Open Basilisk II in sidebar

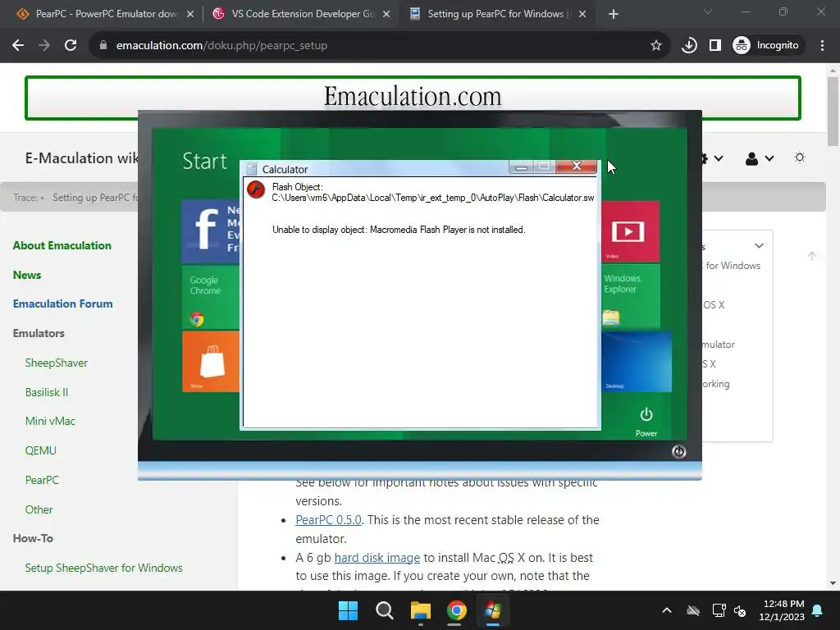pos(47,392)
